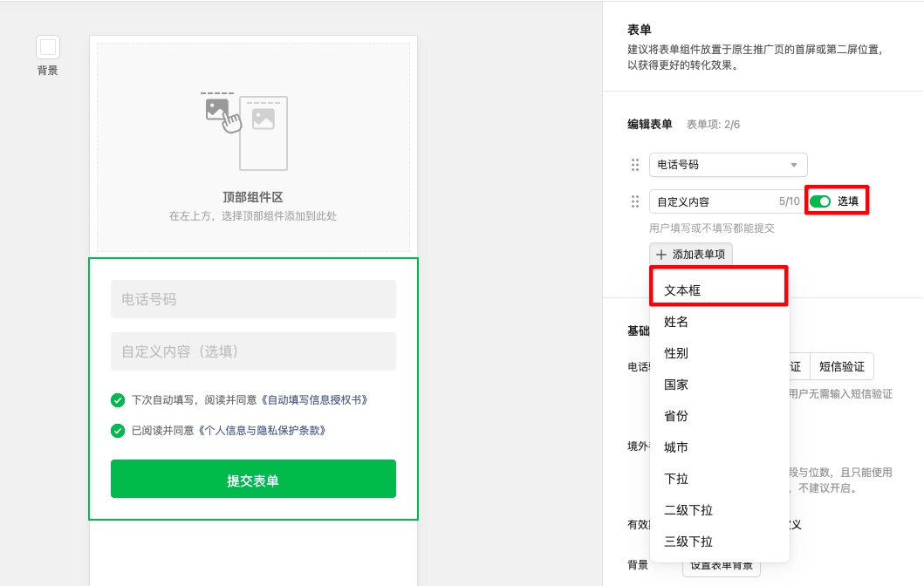The width and height of the screenshot is (924, 586).
Task: Click the 背景 background icon
Action: [48, 47]
